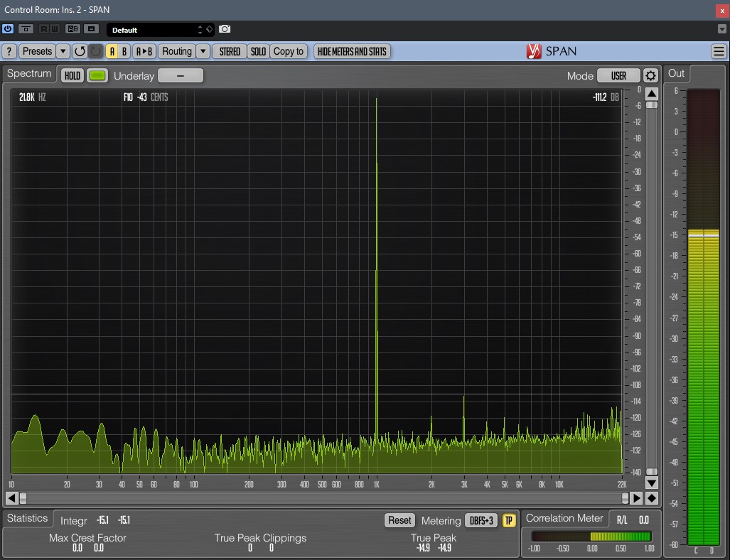Open the Metering DBFS+3 selector
The height and width of the screenshot is (560, 730).
(481, 520)
